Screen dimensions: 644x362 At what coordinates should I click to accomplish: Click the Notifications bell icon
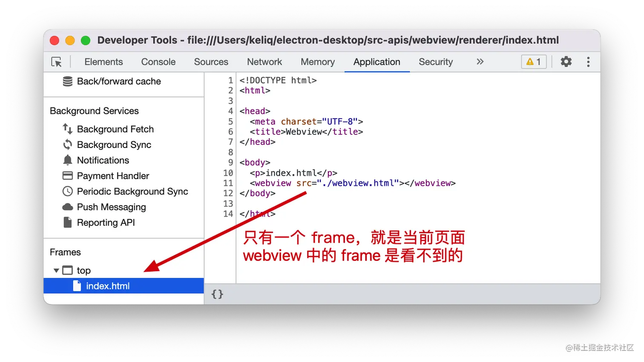[x=68, y=160]
